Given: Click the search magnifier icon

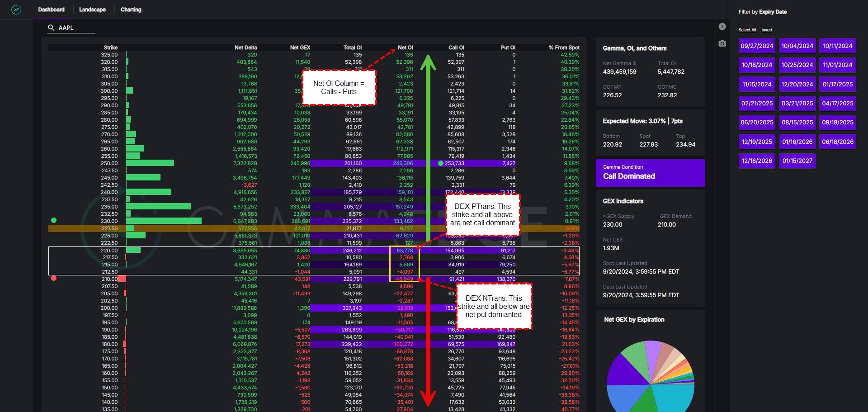Looking at the screenshot, I should coord(51,28).
